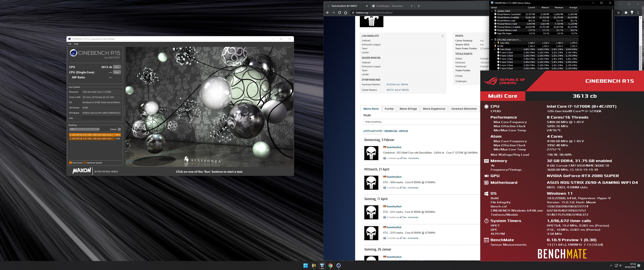Click the rendered Cinebench scene image
Viewport: 644px width, 270px height.
pyautogui.click(x=209, y=107)
